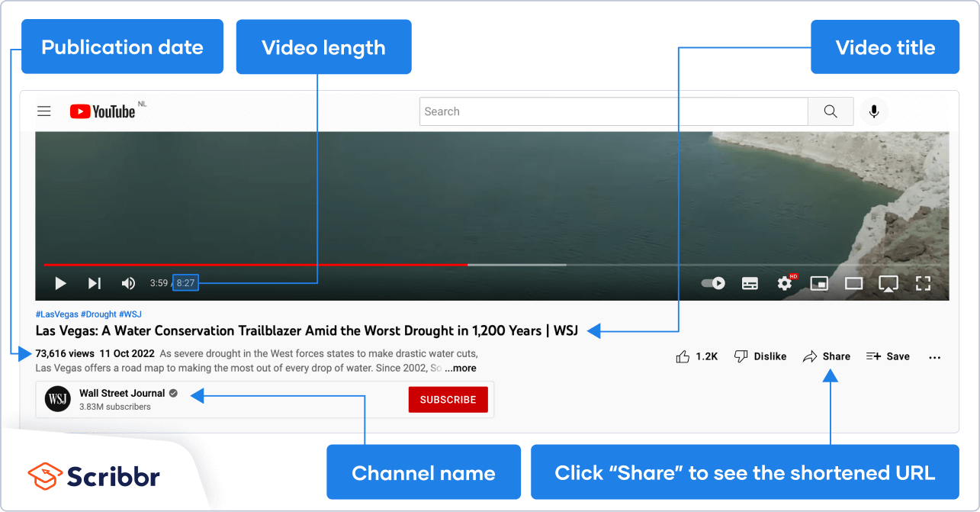Open video settings gear
This screenshot has height=512, width=980.
tap(785, 283)
